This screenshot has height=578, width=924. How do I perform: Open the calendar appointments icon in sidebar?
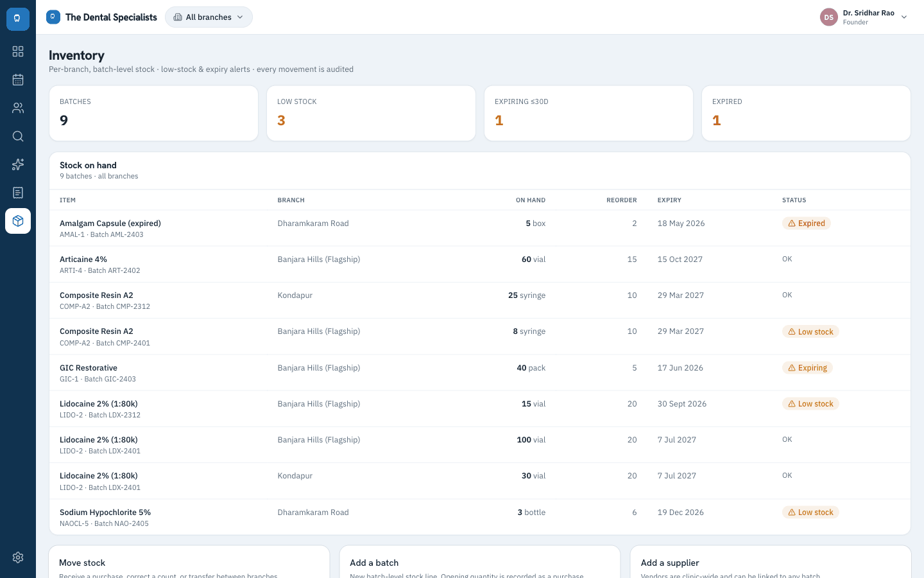click(18, 80)
